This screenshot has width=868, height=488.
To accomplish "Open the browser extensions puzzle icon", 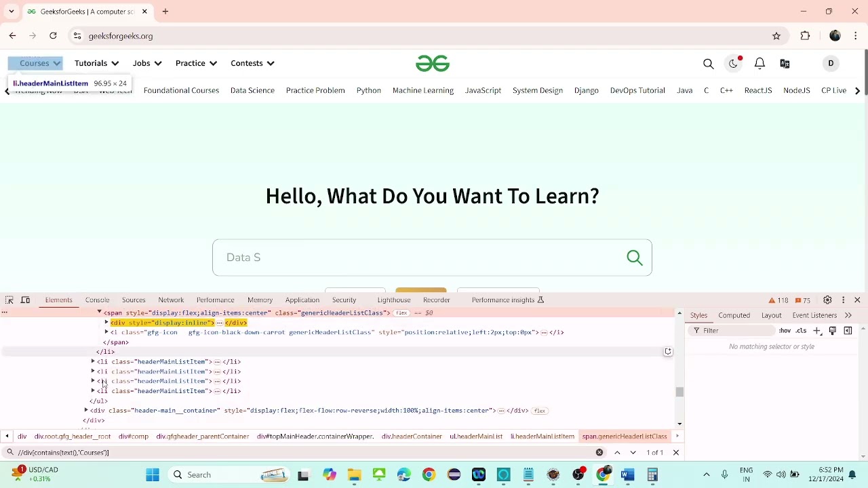I will [806, 36].
